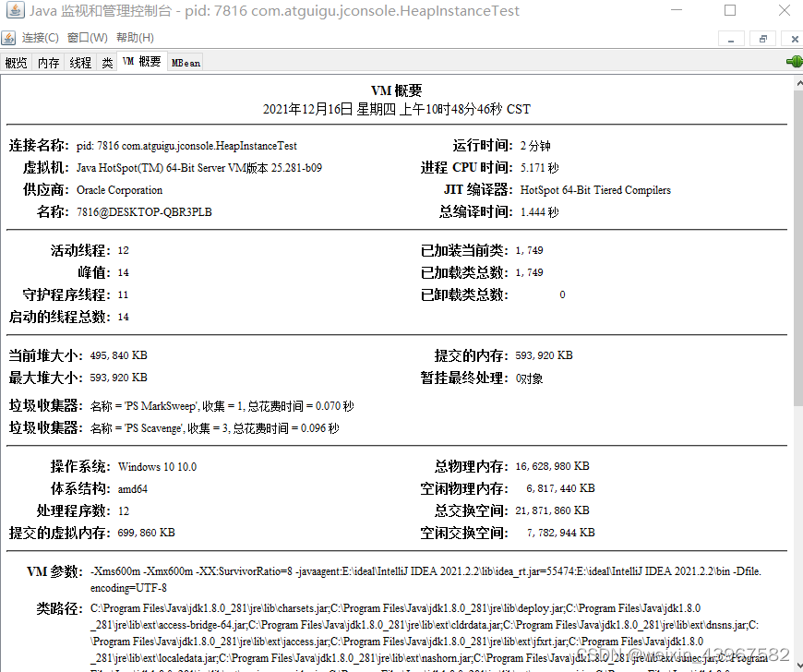This screenshot has height=672, width=803.
Task: Click the PS MarkSweep collector line
Action: point(222,406)
